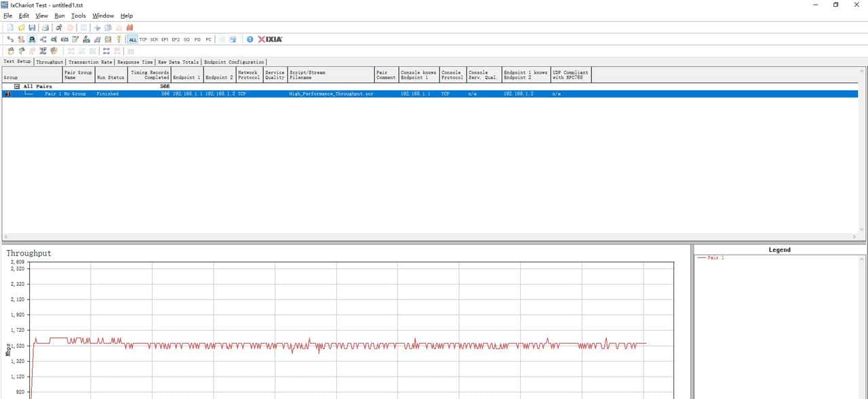
Task: Switch to the Response Time tab
Action: (x=136, y=62)
